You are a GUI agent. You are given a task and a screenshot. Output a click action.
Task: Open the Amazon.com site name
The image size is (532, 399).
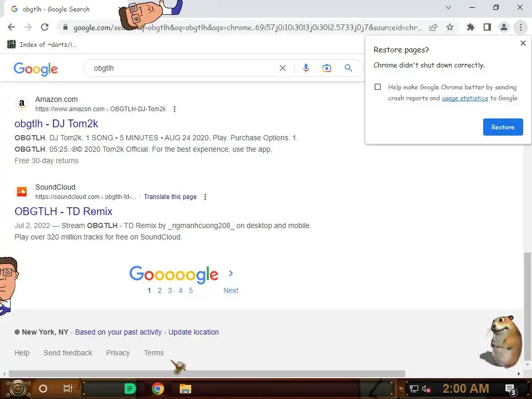(56, 99)
